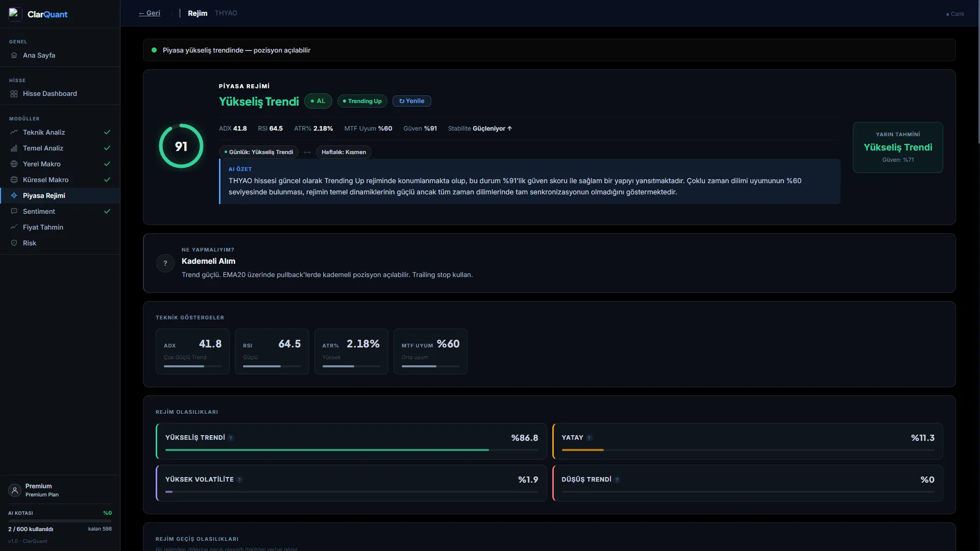Click the Yatay probability bar
980x551 pixels.
[x=748, y=450]
